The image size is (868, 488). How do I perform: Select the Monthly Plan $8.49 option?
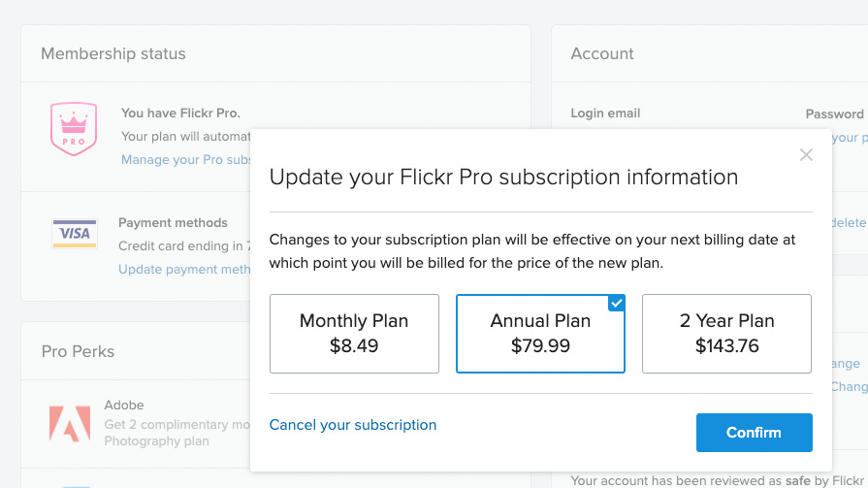tap(354, 334)
